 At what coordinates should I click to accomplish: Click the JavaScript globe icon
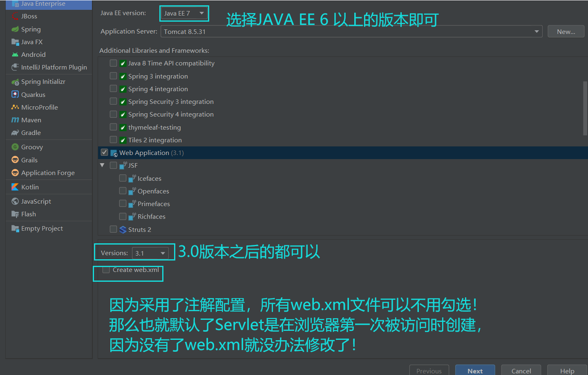click(15, 201)
